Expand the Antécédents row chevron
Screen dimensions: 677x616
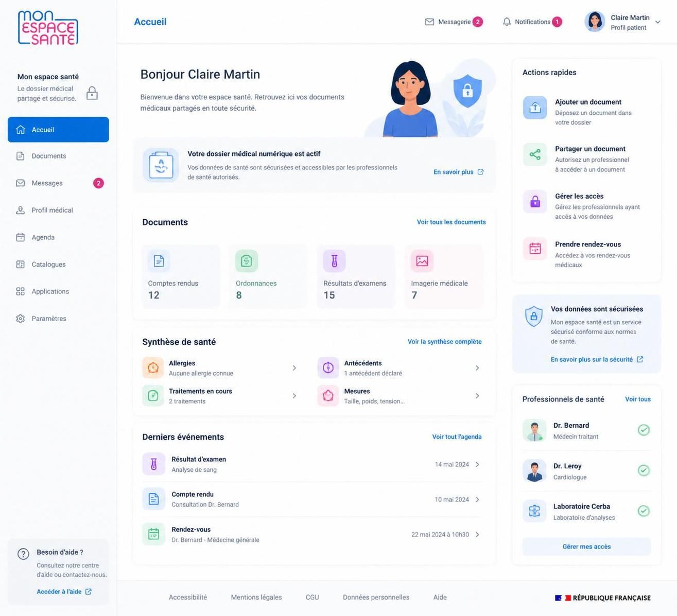[x=477, y=368]
